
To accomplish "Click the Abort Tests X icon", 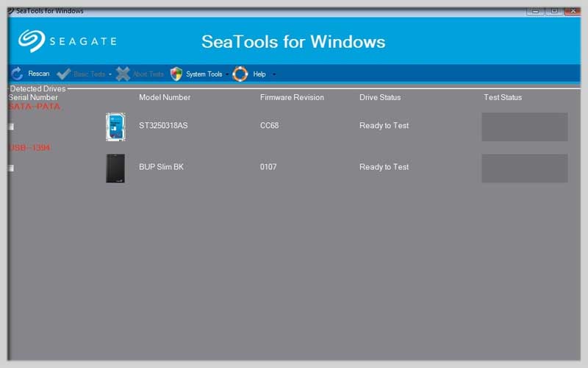I will coord(123,74).
